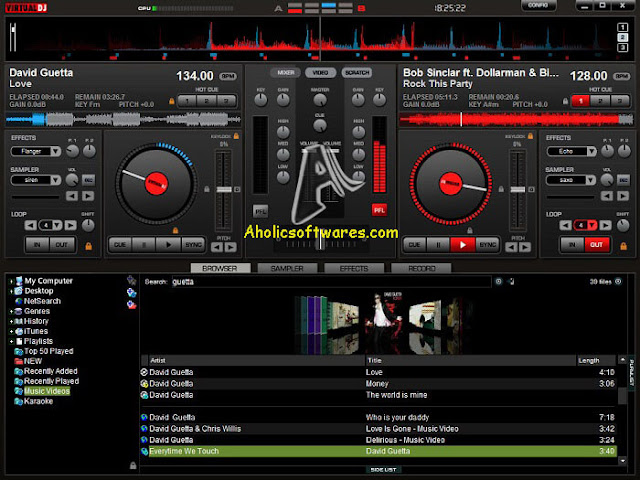Double the right deck loop length

[605, 225]
